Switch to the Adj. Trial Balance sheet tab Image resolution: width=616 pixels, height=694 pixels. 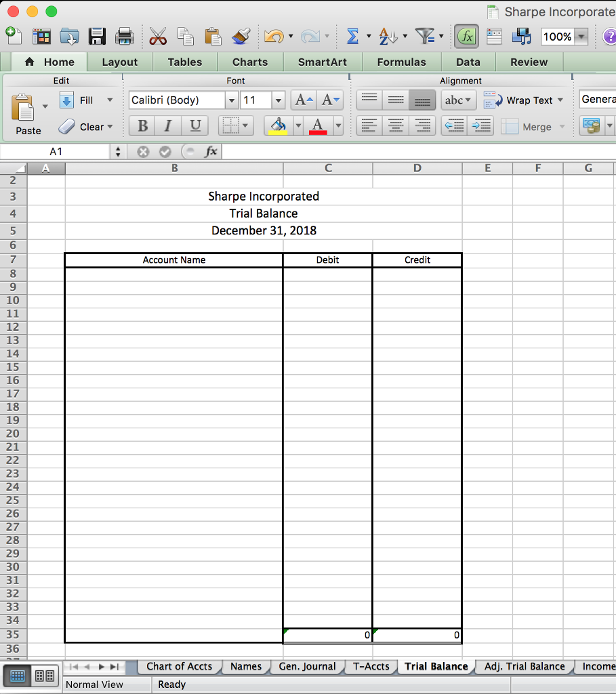click(x=525, y=666)
